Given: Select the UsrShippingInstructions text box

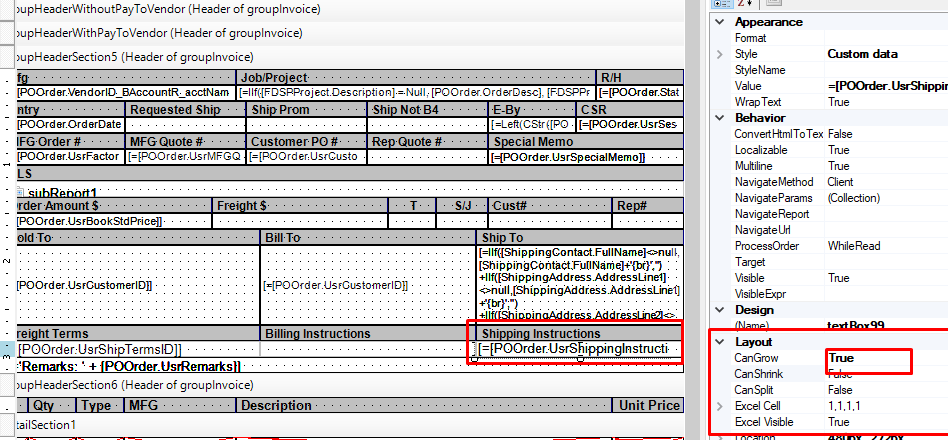Looking at the screenshot, I should tap(574, 349).
